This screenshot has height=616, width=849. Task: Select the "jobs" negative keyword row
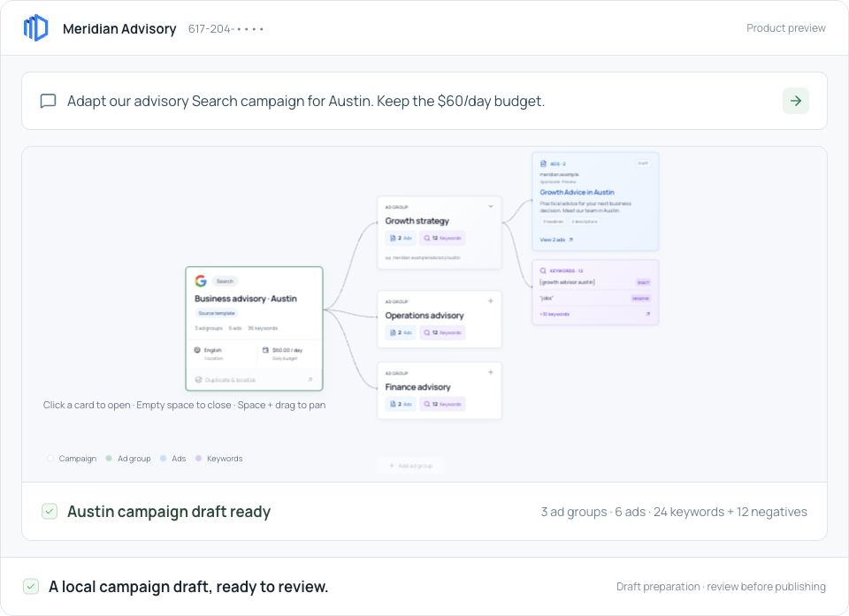pos(595,298)
